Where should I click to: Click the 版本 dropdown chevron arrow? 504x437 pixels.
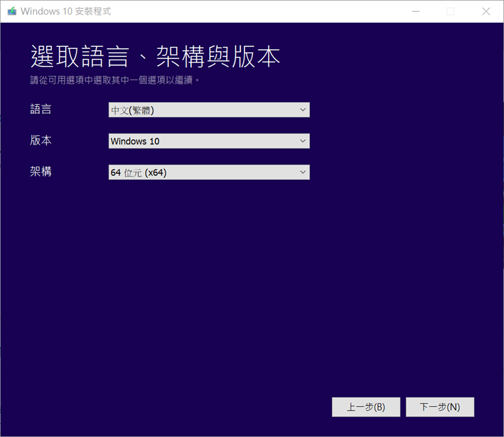pos(303,141)
